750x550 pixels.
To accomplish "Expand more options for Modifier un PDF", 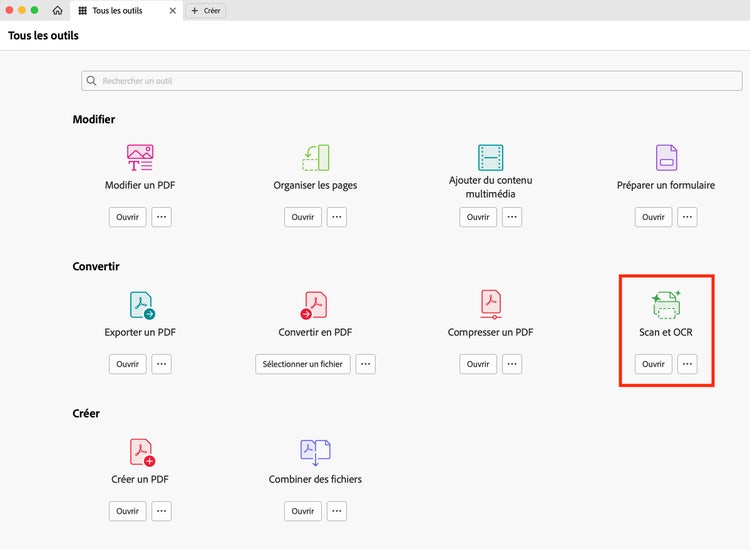I will (x=161, y=217).
